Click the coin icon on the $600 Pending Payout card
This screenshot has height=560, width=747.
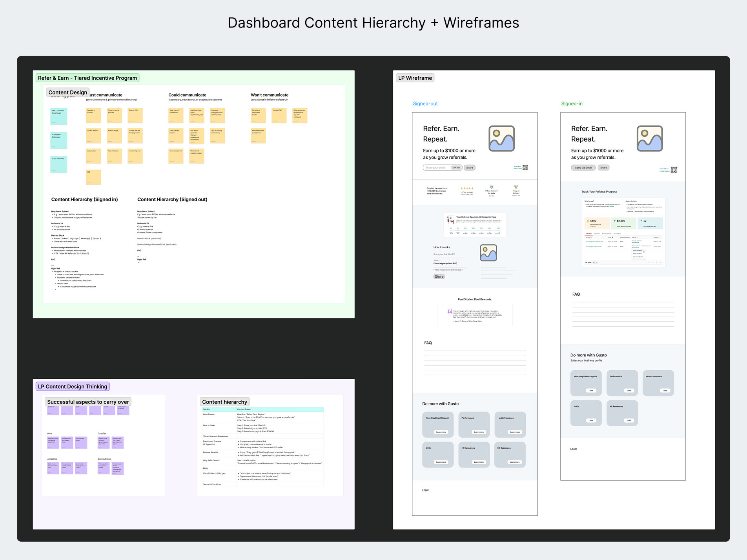588,221
